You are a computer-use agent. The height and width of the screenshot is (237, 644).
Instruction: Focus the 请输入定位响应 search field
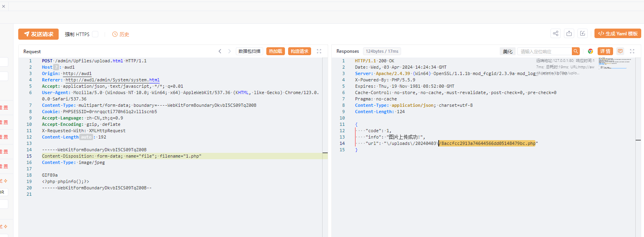[545, 52]
